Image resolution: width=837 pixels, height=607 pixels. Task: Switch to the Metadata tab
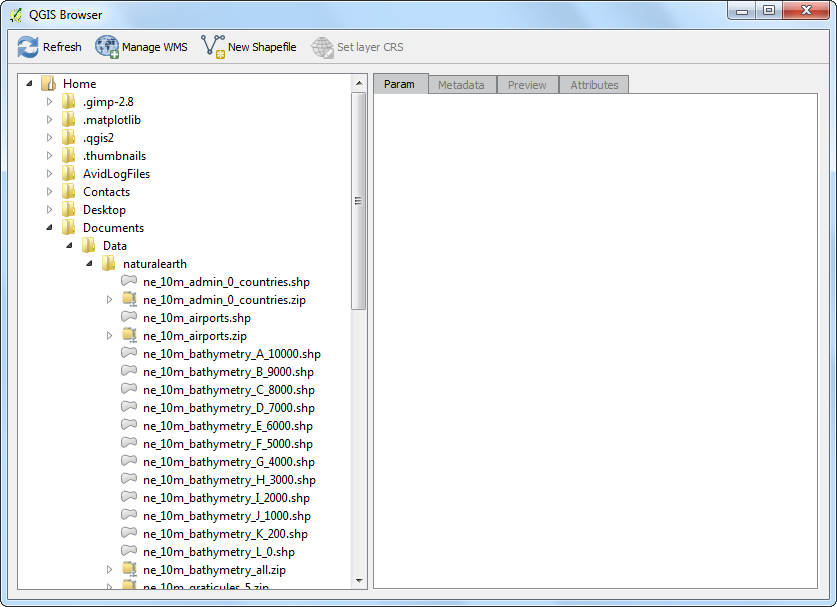462,85
